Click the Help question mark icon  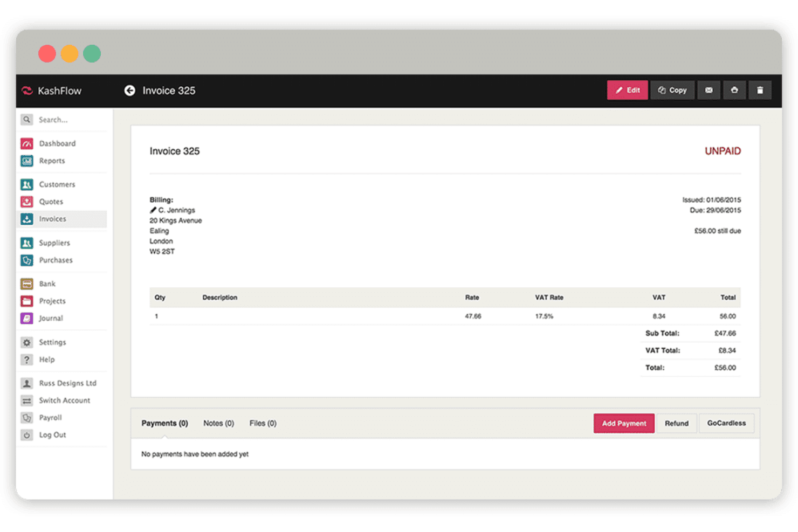pyautogui.click(x=27, y=360)
